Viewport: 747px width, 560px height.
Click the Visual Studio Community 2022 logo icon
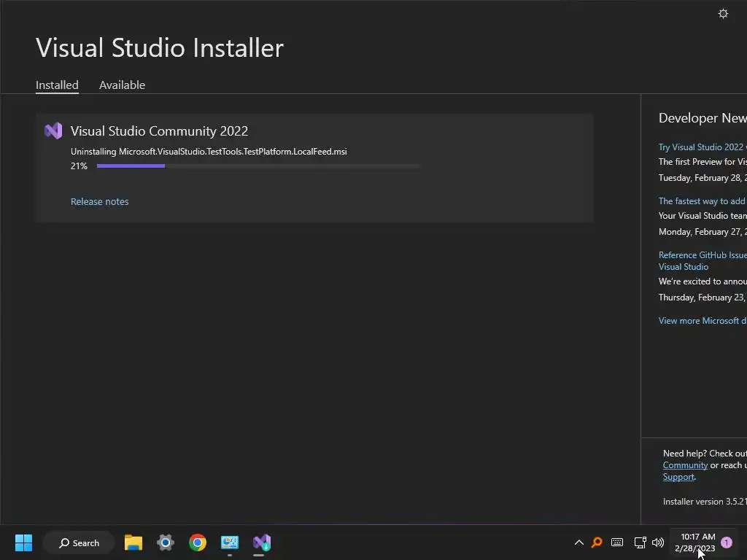(x=53, y=131)
